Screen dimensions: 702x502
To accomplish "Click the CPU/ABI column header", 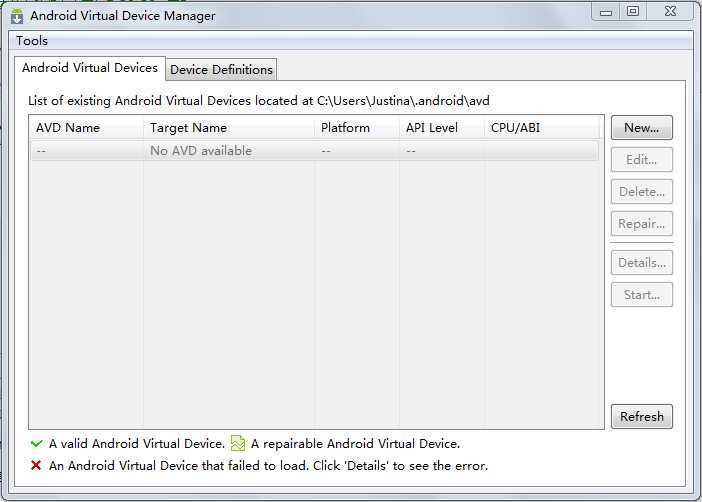I will [542, 128].
